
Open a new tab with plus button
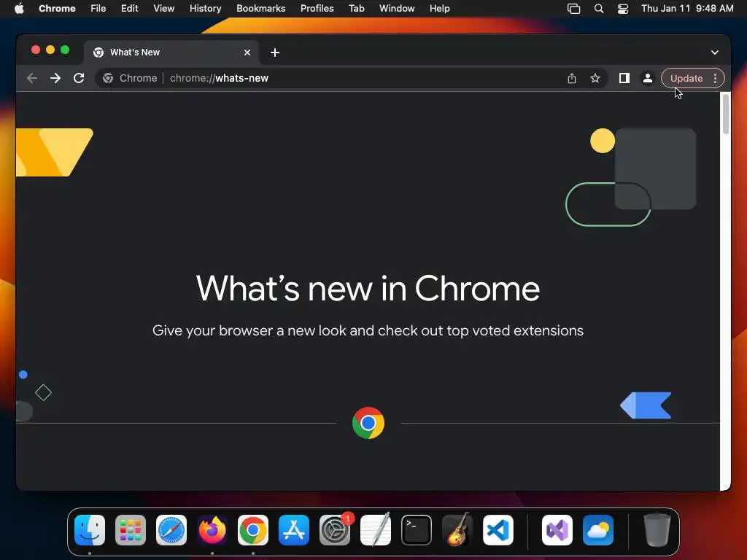[275, 52]
